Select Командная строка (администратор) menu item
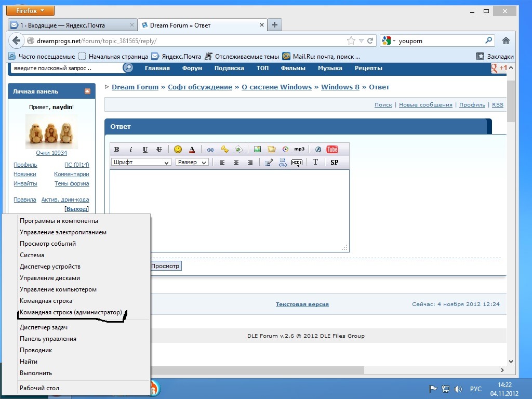This screenshot has height=399, width=532. point(71,312)
